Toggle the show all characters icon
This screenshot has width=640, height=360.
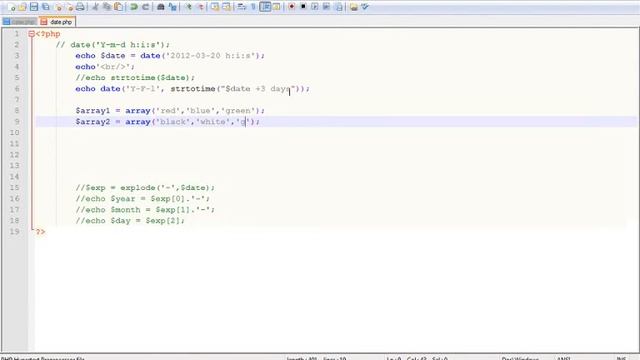[253, 7]
